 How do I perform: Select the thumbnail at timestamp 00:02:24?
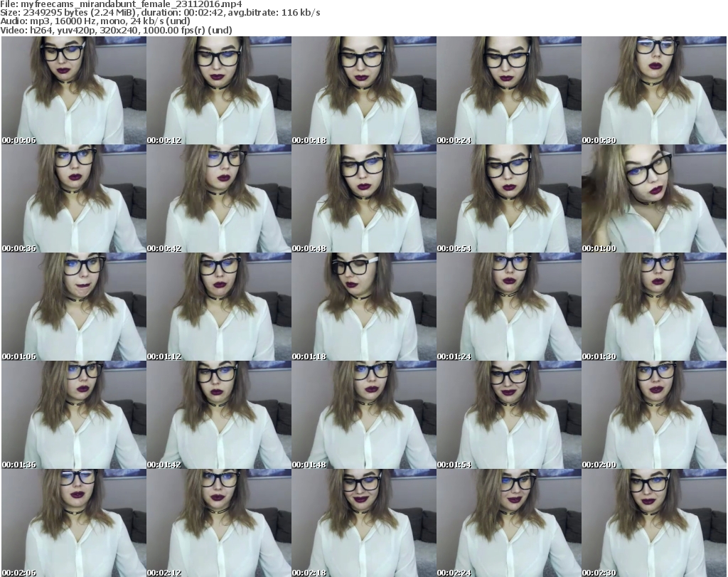pyautogui.click(x=509, y=523)
